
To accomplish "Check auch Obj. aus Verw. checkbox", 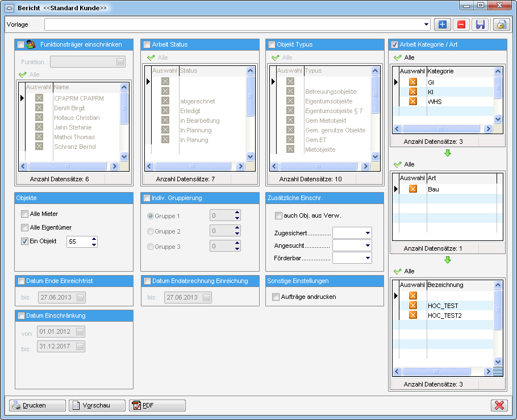I will point(278,216).
